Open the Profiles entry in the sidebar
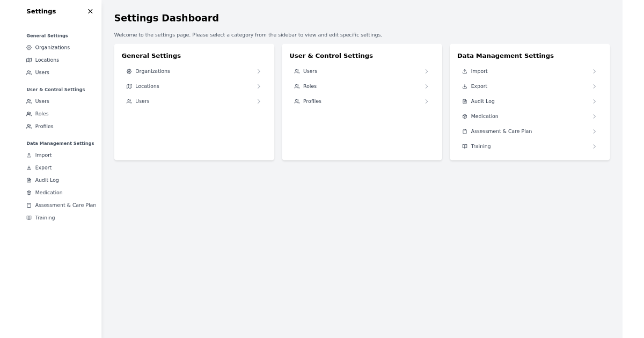 click(44, 126)
